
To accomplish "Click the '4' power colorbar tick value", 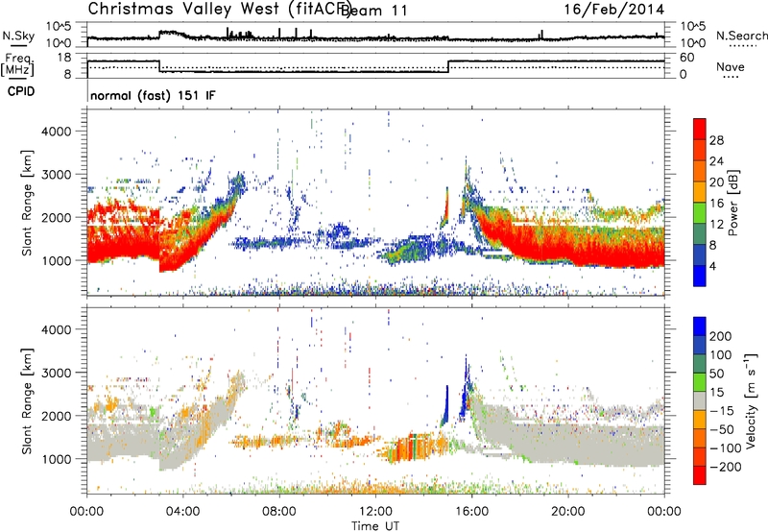I will pos(712,267).
